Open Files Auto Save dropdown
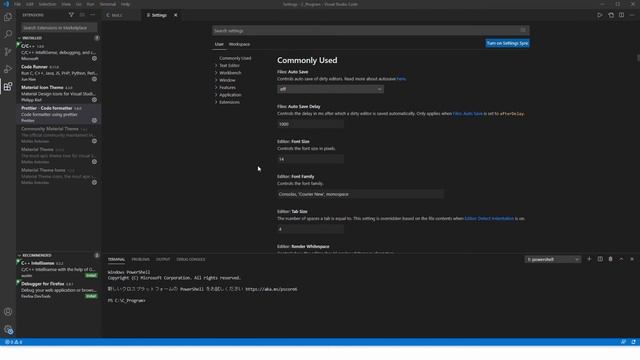The width and height of the screenshot is (640, 360). tap(330, 89)
